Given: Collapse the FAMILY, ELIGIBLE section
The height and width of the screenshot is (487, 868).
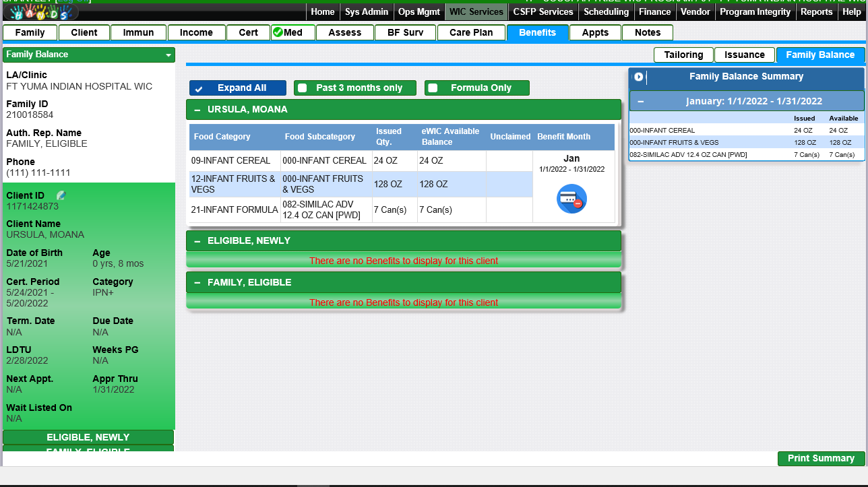Looking at the screenshot, I should click(x=197, y=283).
